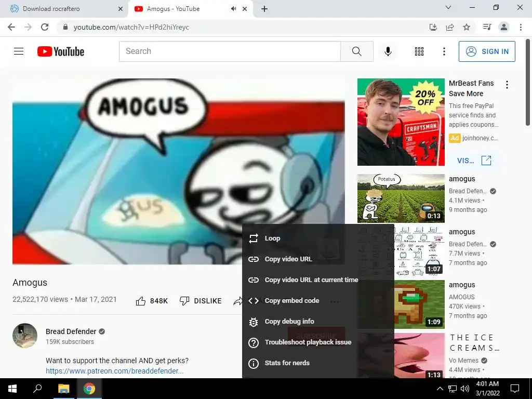This screenshot has height=399, width=532.
Task: Open volume control in system tray
Action: pos(465,389)
